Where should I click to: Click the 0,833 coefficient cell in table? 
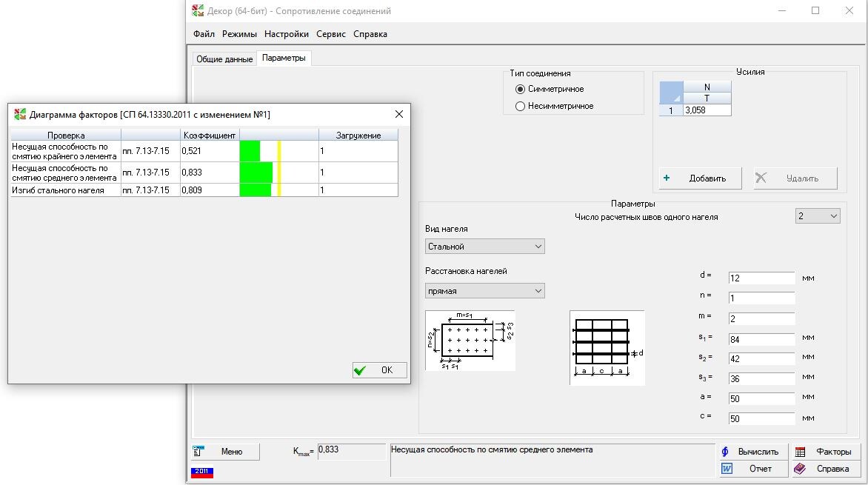pos(210,173)
